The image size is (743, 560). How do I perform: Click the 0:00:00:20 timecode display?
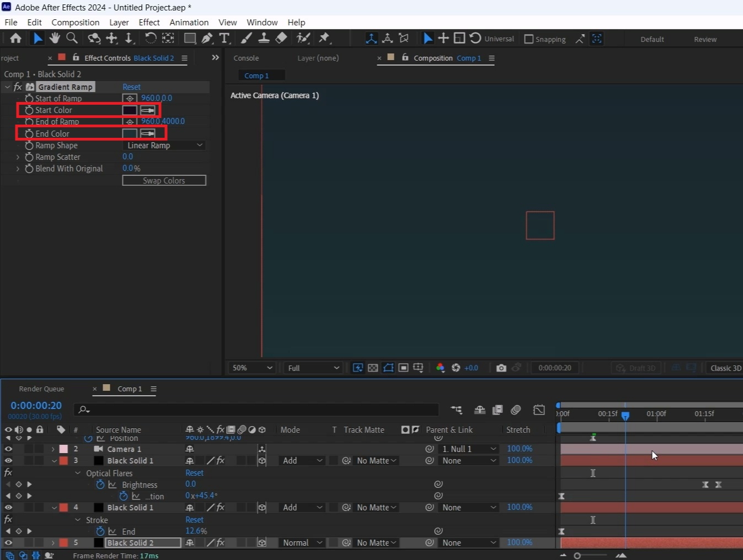click(x=36, y=406)
